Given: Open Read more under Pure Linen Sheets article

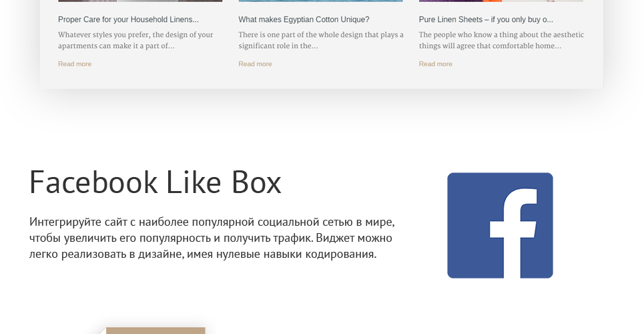Looking at the screenshot, I should (435, 63).
